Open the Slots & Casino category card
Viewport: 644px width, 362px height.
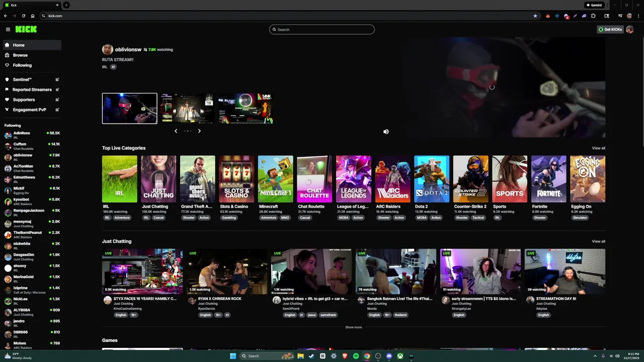tap(236, 179)
